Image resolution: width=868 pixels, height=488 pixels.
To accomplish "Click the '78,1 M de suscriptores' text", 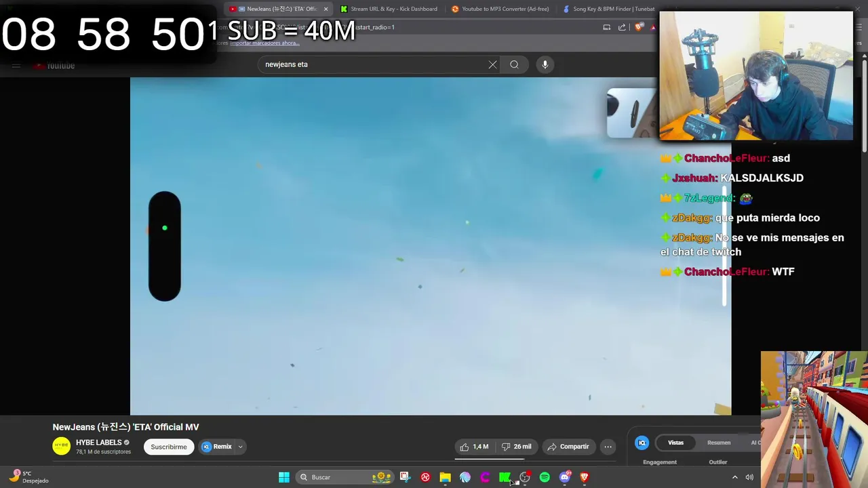I will 103,451.
